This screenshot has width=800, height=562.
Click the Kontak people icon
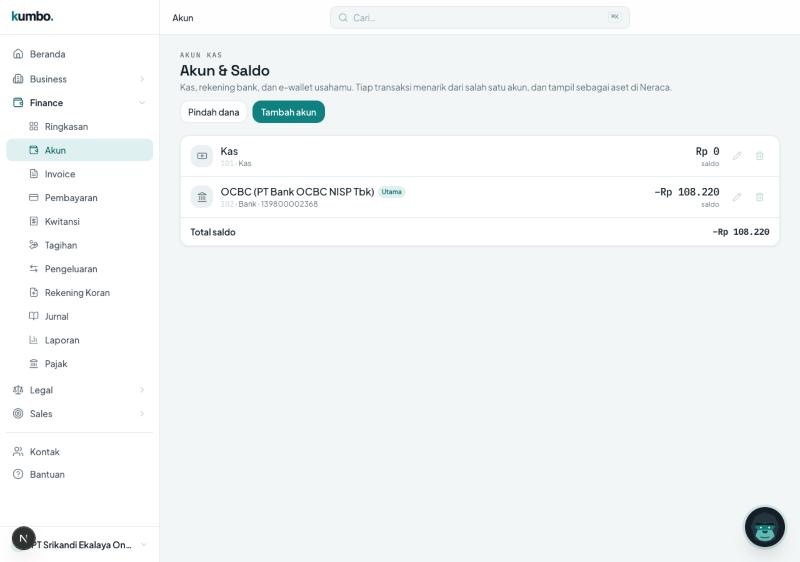(18, 451)
